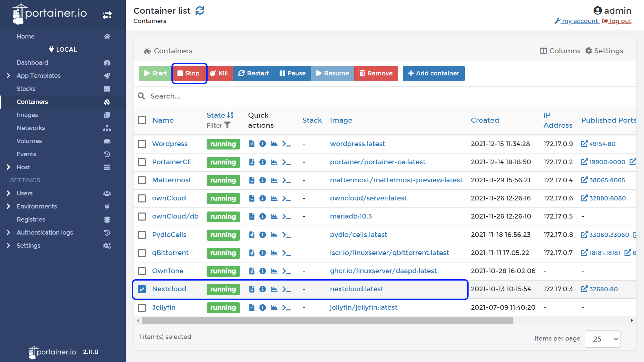Expand App Templates in sidebar
Viewport: 644px width, 362px height.
coord(8,76)
